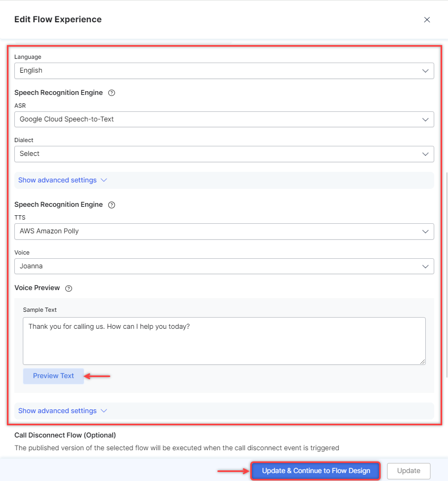
Task: Open the Dialect Select dropdown
Action: (224, 154)
